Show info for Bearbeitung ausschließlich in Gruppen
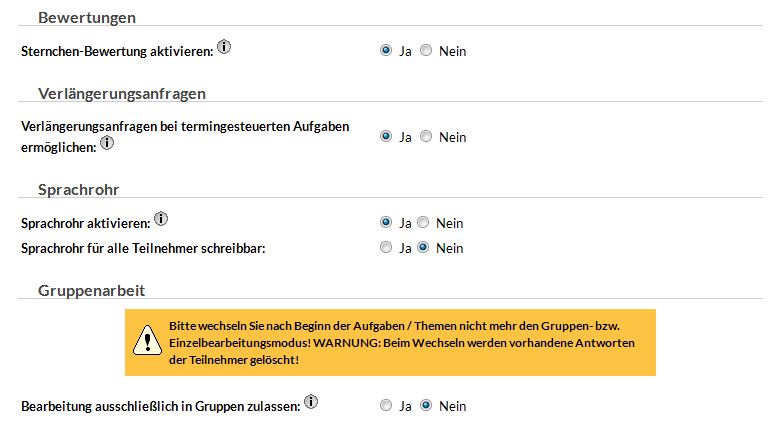This screenshot has width=774, height=429. [x=311, y=402]
